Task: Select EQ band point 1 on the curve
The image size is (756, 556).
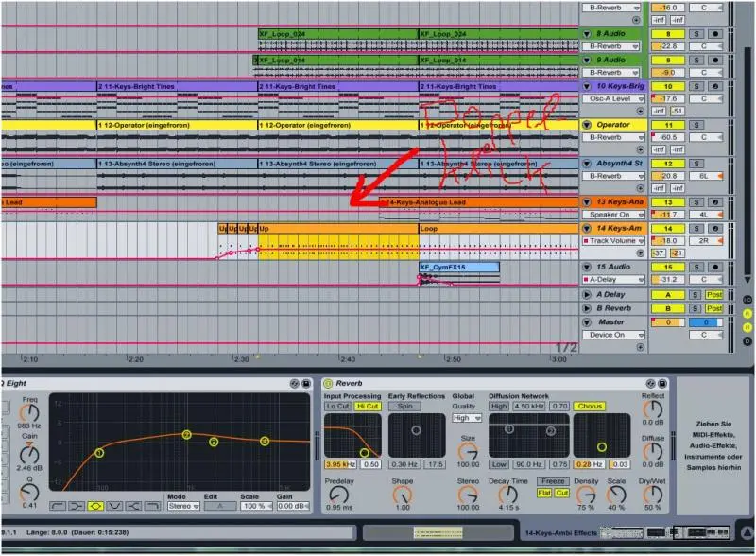Action: (x=99, y=453)
